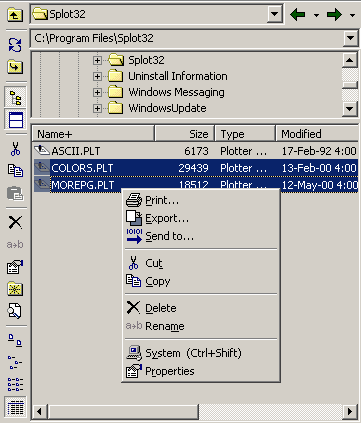Click the file list horizontal scrollbar thumb
Image resolution: width=361 pixels, height=423 pixels.
pos(123,411)
